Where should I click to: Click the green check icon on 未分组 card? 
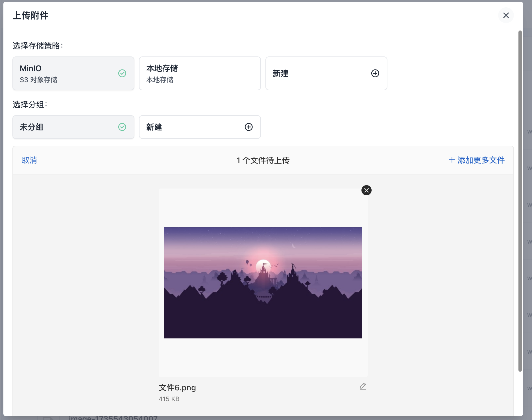(122, 127)
